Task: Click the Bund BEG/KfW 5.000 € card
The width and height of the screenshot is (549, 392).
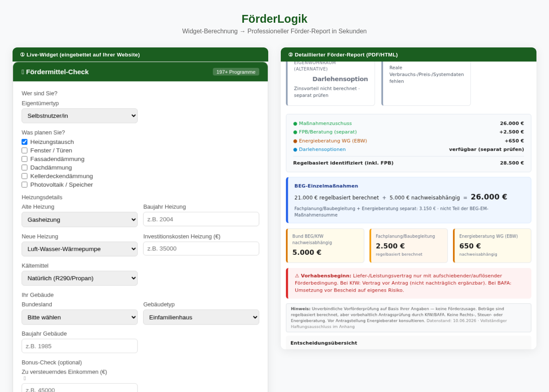Action: pos(325,246)
